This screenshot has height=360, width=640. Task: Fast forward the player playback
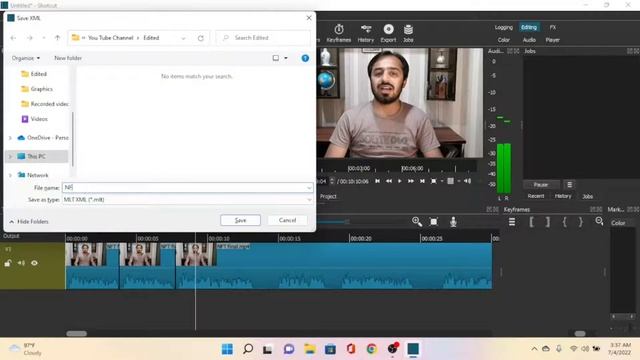pyautogui.click(x=411, y=181)
